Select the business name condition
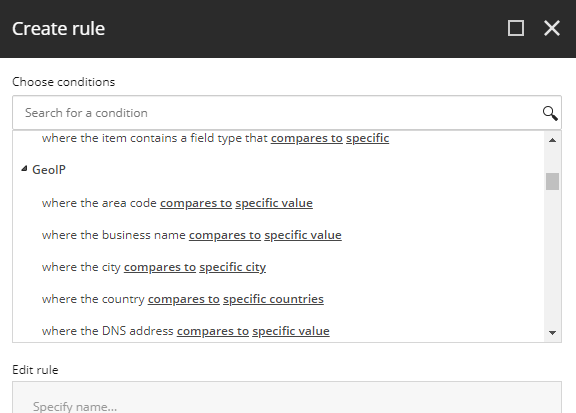The image size is (576, 413). [191, 235]
